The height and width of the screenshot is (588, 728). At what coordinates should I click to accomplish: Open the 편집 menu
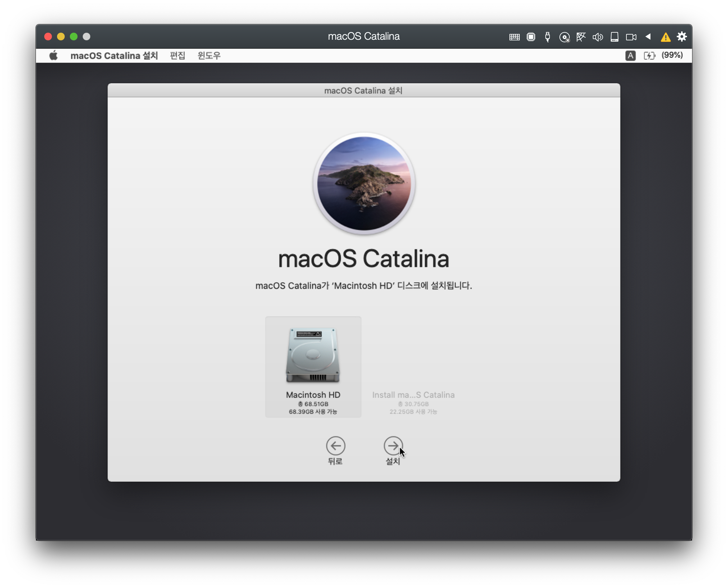pos(177,55)
